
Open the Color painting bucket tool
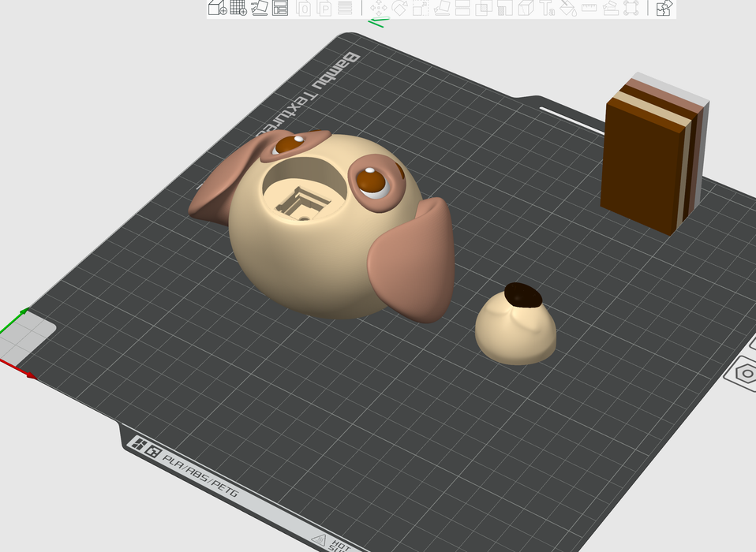(x=568, y=9)
